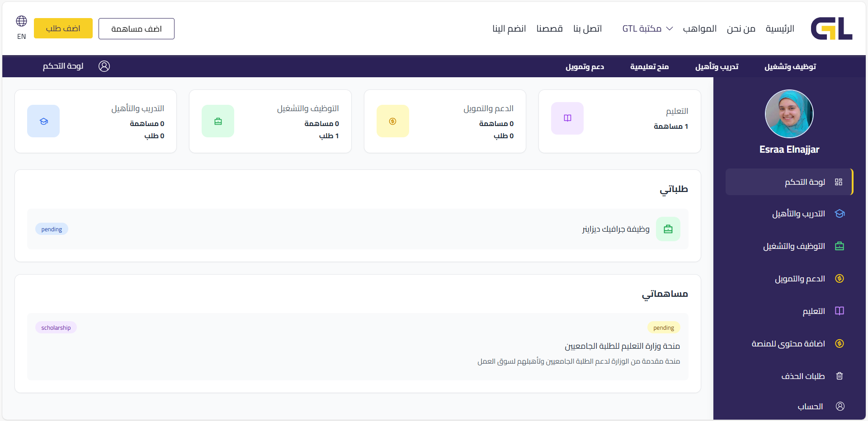Screen dimensions: 868x421
Task: Open لوحة التحكم link in navy bar
Action: [x=63, y=66]
